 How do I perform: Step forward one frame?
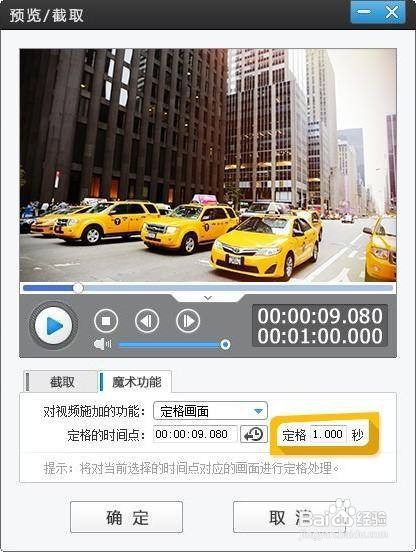pos(188,321)
